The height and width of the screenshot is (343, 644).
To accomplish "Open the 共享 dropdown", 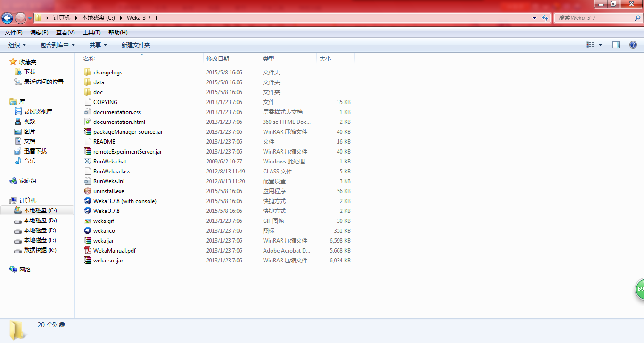I will [x=99, y=45].
